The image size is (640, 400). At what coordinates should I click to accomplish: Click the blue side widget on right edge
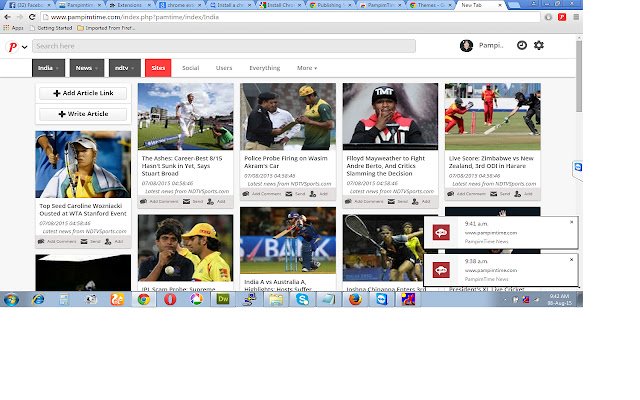tap(578, 168)
